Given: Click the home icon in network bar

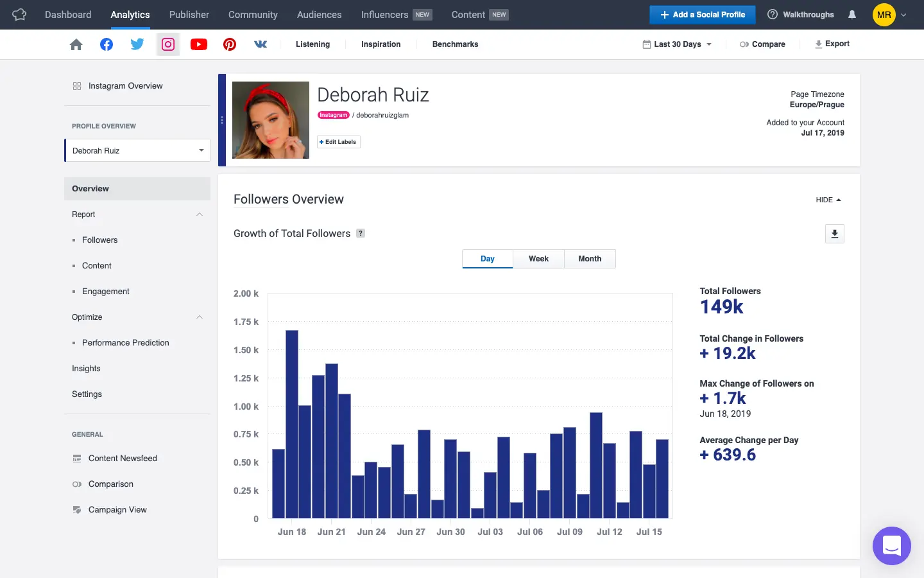Looking at the screenshot, I should (x=76, y=44).
